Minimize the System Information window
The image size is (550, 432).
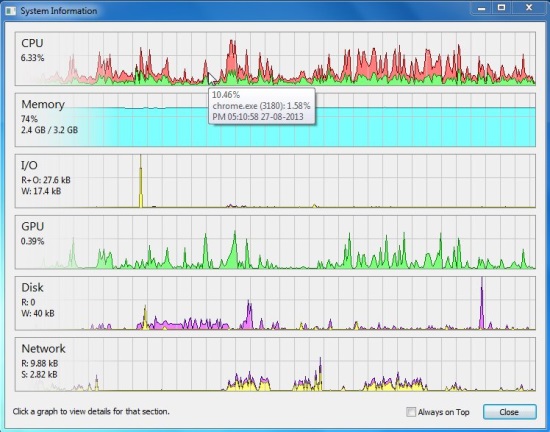coord(482,8)
